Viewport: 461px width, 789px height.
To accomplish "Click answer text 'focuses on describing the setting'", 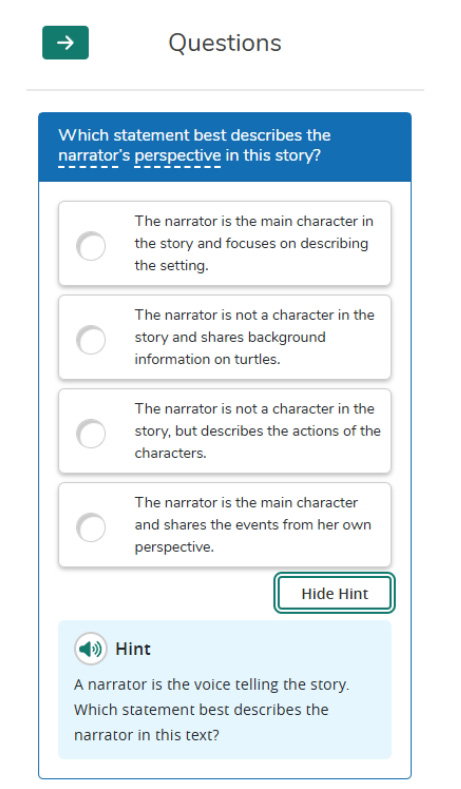I will point(251,254).
